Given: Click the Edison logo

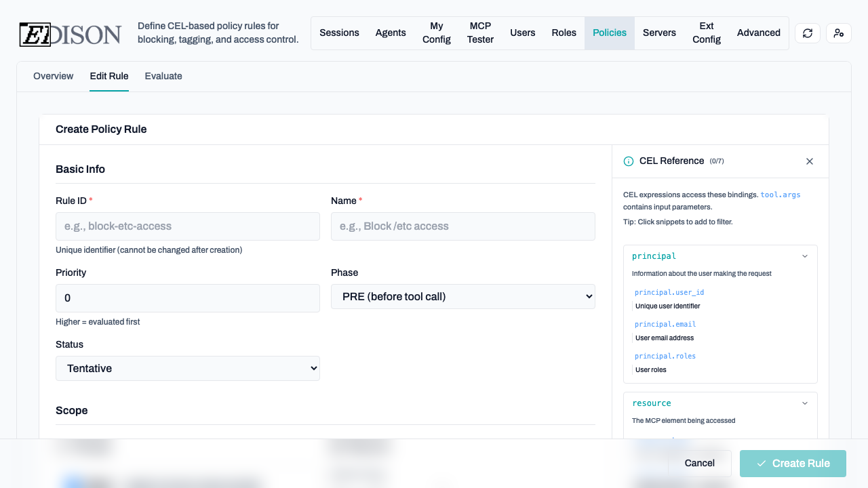Looking at the screenshot, I should [70, 34].
